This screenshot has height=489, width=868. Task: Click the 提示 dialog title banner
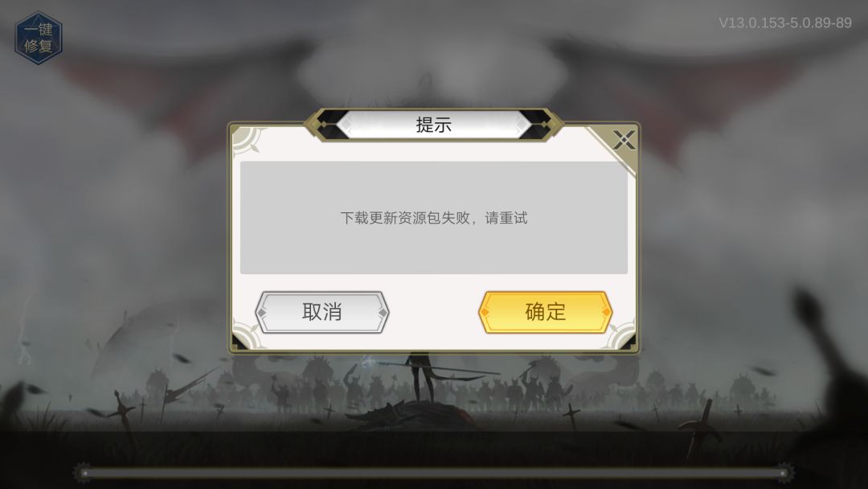(x=433, y=125)
